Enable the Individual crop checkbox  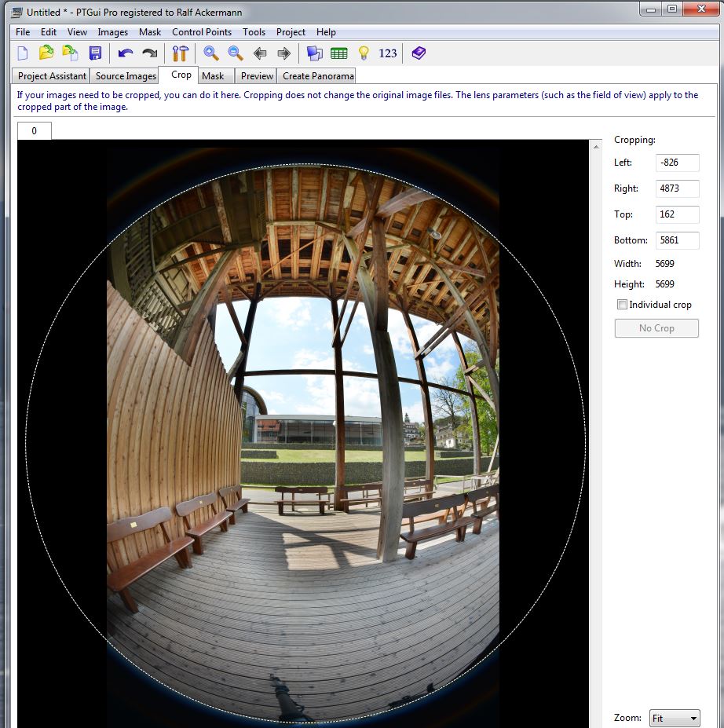tap(623, 305)
